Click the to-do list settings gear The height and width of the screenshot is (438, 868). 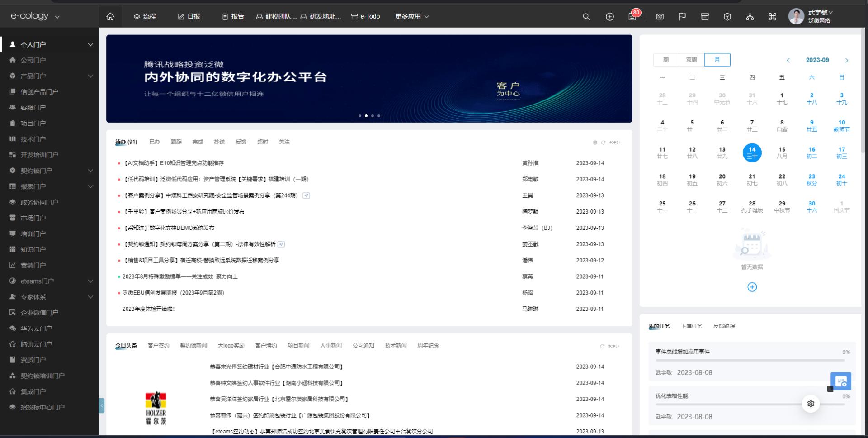point(595,143)
